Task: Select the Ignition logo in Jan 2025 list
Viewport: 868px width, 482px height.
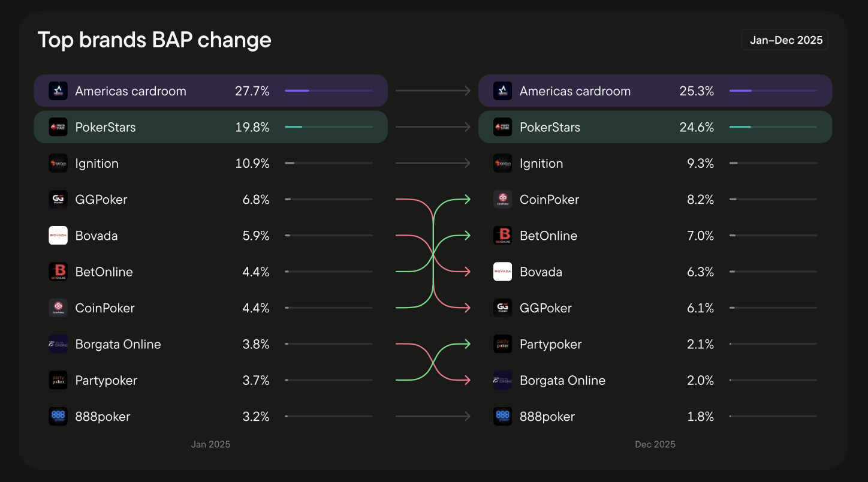Action: coord(58,163)
